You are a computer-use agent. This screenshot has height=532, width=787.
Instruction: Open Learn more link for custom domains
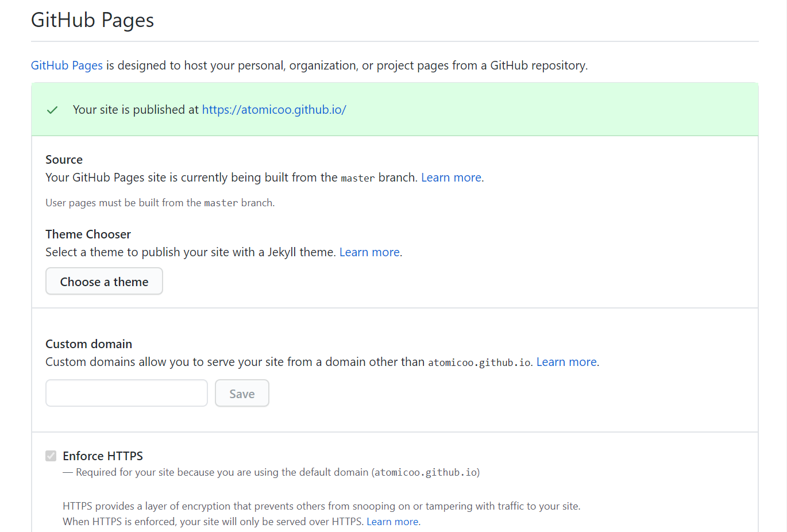[566, 362]
